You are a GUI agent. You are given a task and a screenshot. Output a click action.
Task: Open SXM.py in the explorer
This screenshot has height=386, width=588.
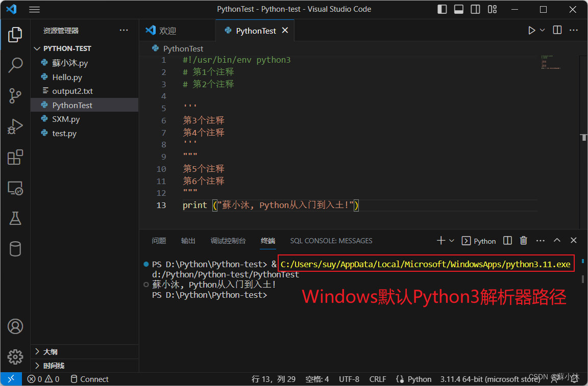(x=84, y=119)
